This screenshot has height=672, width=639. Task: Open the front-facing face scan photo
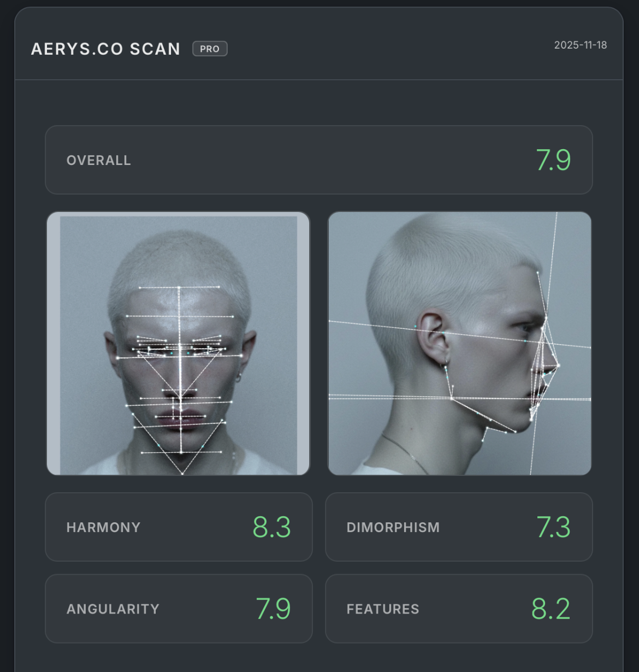178,343
